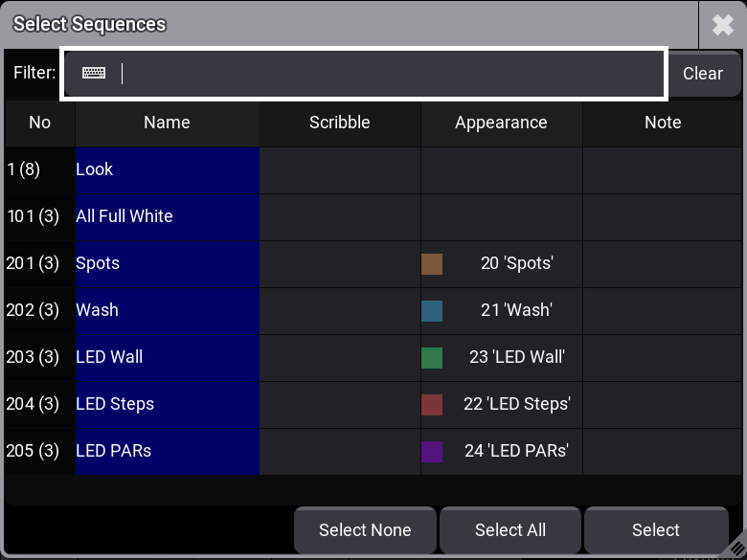Screen dimensions: 747x560
Task: Sort by the Name column header
Action: coord(167,123)
